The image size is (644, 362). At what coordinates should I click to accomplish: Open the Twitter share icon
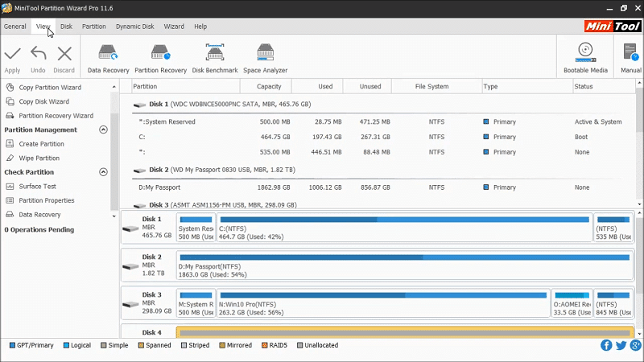pos(621,345)
